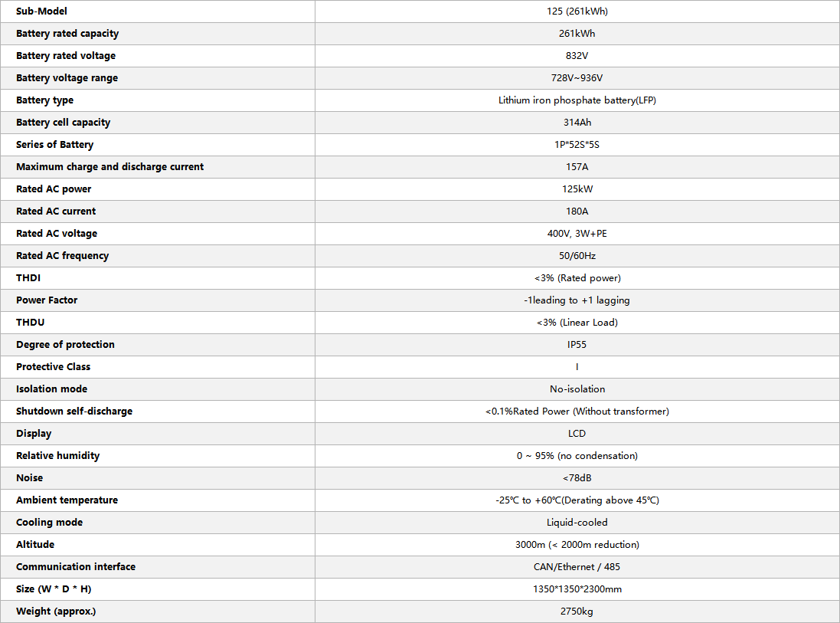Image resolution: width=840 pixels, height=623 pixels.
Task: Select the Liquid-cooled cooling mode value
Action: 577,522
